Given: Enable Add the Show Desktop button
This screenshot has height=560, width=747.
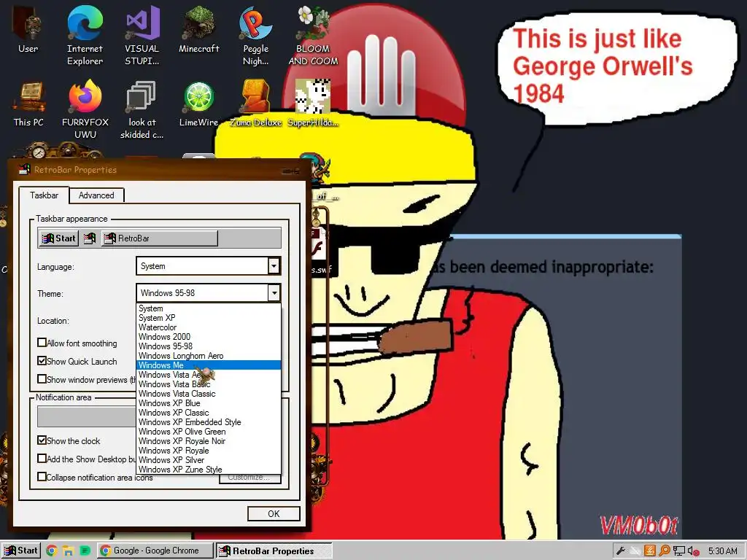Looking at the screenshot, I should pos(42,459).
